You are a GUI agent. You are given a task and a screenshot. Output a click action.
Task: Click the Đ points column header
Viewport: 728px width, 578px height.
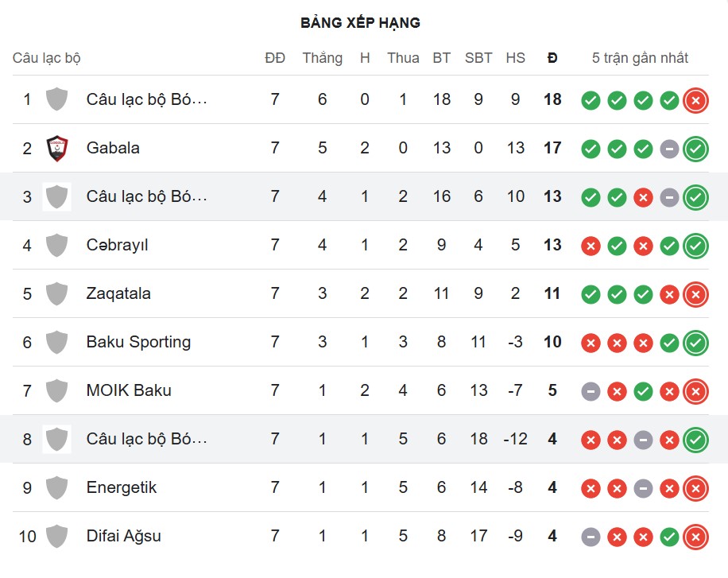tap(552, 57)
